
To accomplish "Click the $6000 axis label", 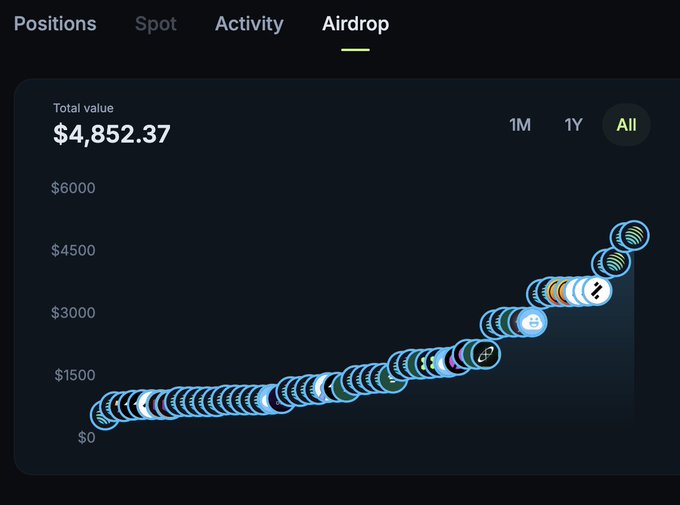I will click(x=73, y=188).
